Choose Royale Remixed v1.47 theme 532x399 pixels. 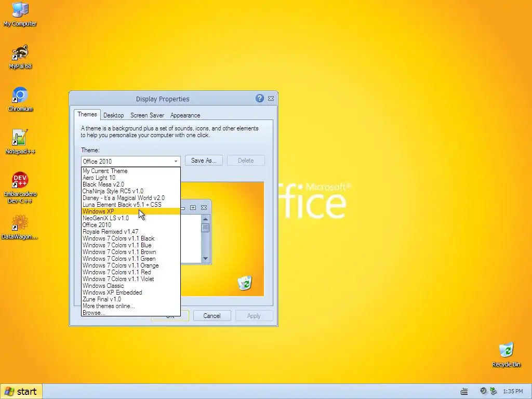pos(130,232)
